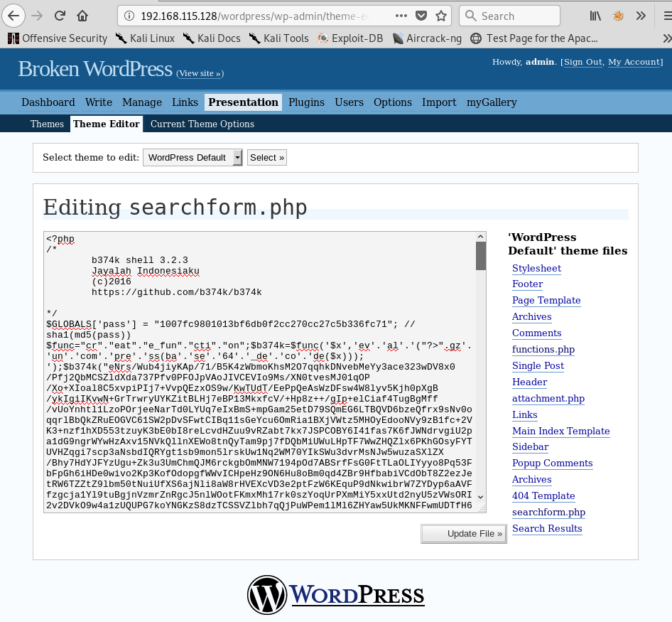
Task: Open the Plugins menu item
Action: click(x=306, y=102)
